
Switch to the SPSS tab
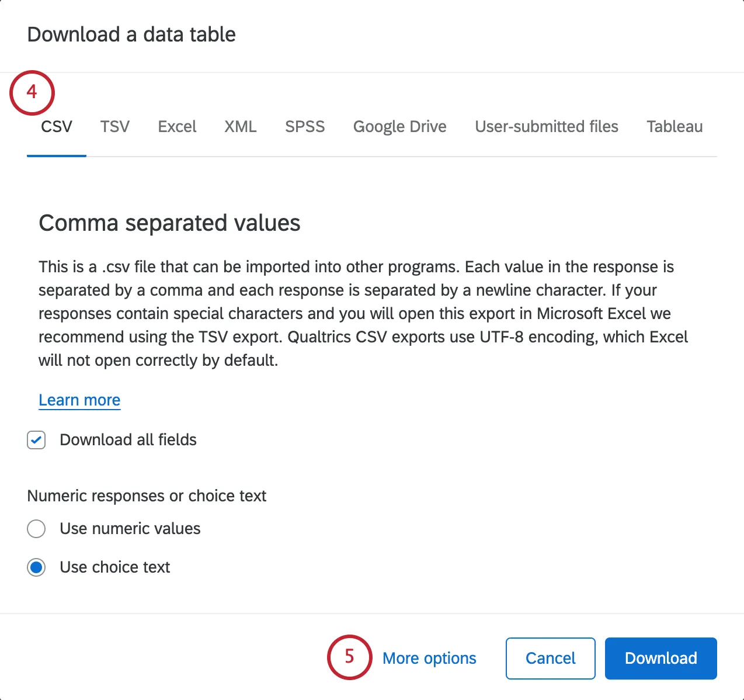pyautogui.click(x=304, y=127)
